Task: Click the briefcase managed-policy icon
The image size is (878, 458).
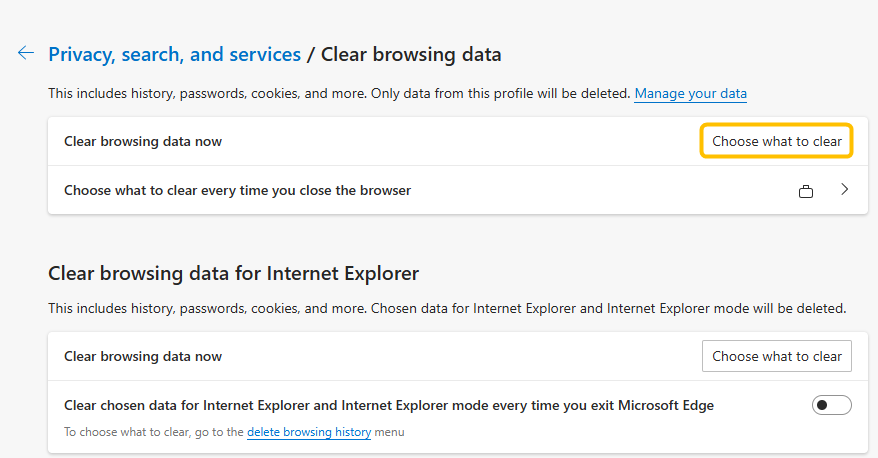Action: [x=806, y=191]
